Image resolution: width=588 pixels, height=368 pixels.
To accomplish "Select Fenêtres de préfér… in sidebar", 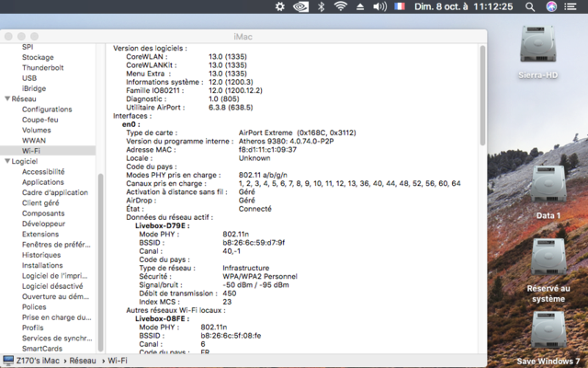I will 56,245.
